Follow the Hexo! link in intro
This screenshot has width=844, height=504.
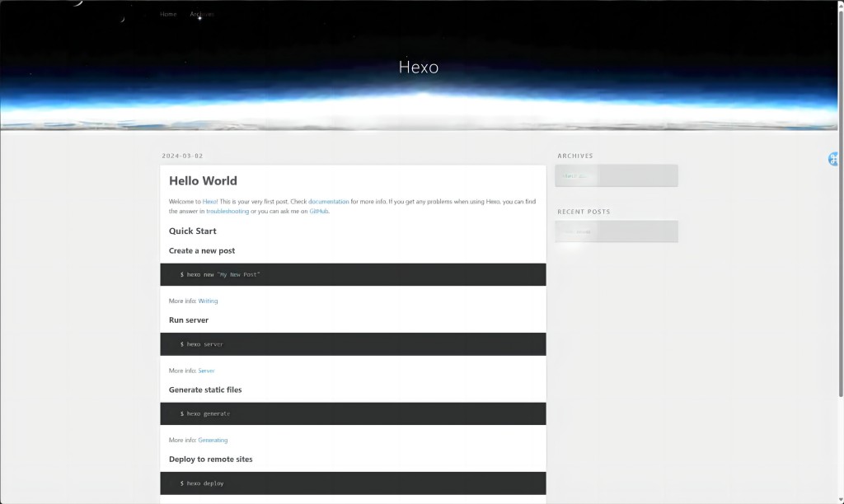210,202
